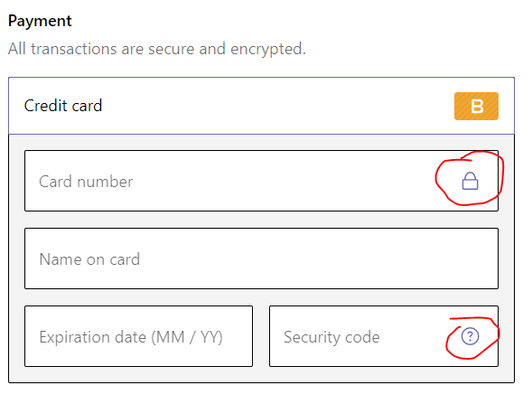Activate the Security code input box
Image resolution: width=532 pixels, height=404 pixels.
pyautogui.click(x=384, y=336)
